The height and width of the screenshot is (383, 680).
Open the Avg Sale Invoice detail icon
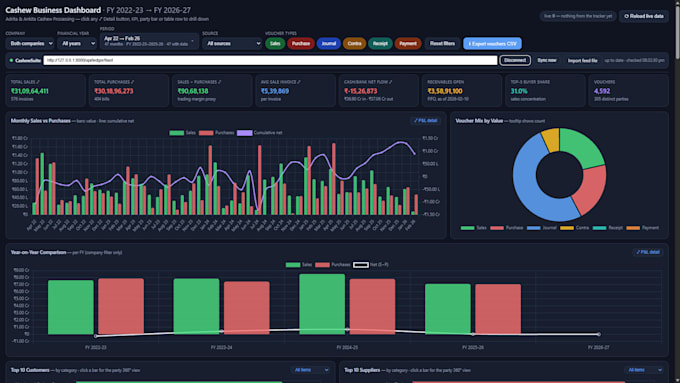(x=299, y=82)
